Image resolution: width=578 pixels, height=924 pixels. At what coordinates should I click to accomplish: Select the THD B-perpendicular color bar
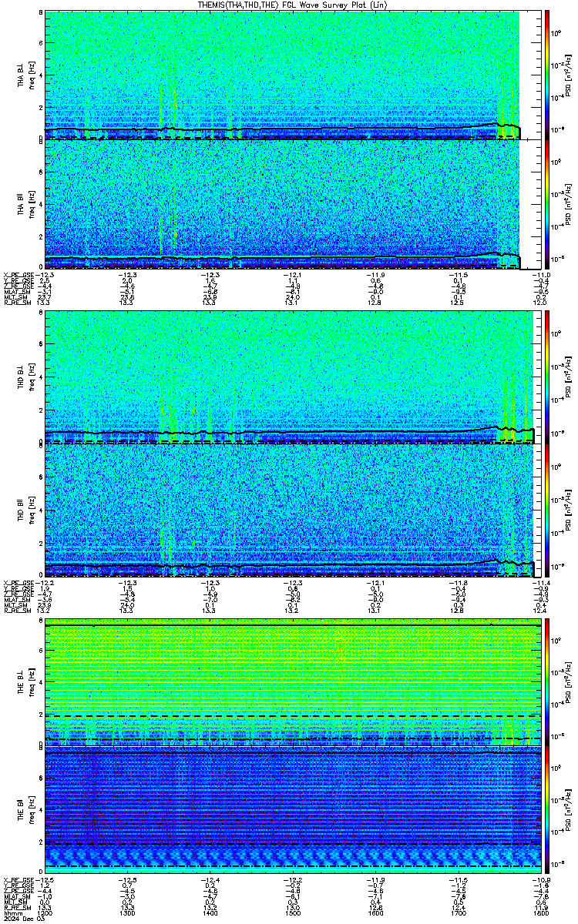click(547, 377)
